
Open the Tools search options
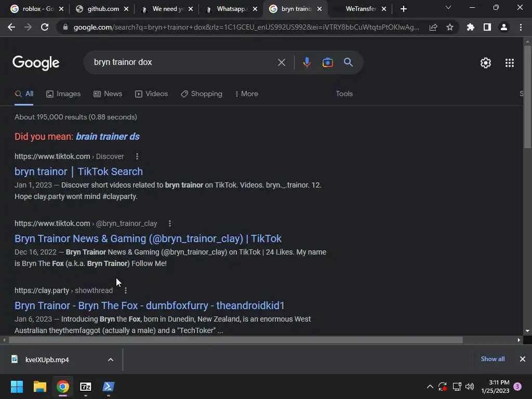pyautogui.click(x=344, y=94)
